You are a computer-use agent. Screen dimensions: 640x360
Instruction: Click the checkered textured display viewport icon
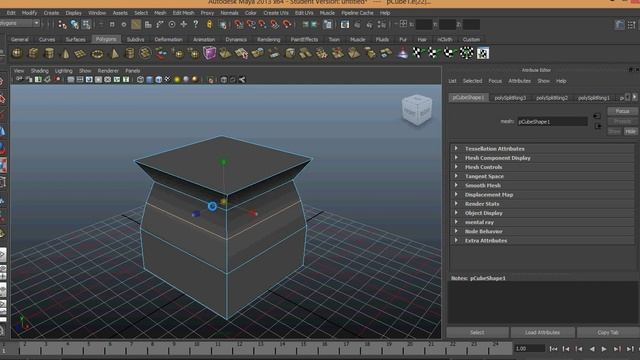click(x=167, y=79)
